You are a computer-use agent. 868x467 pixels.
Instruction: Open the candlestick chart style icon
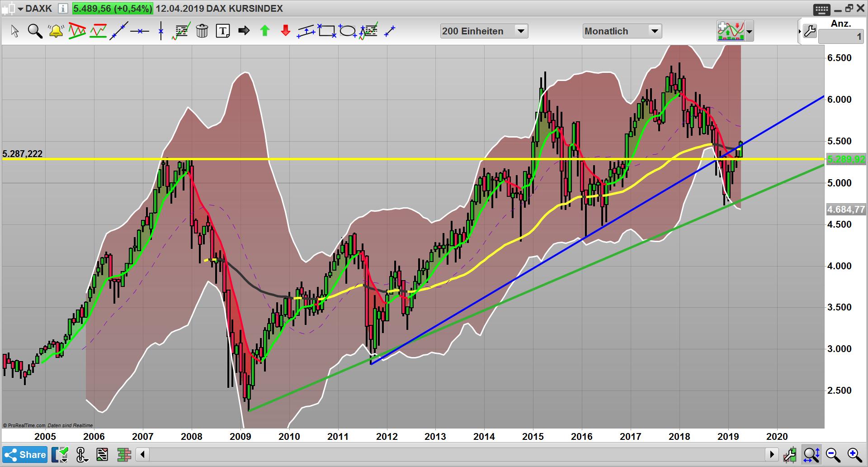(x=8, y=9)
